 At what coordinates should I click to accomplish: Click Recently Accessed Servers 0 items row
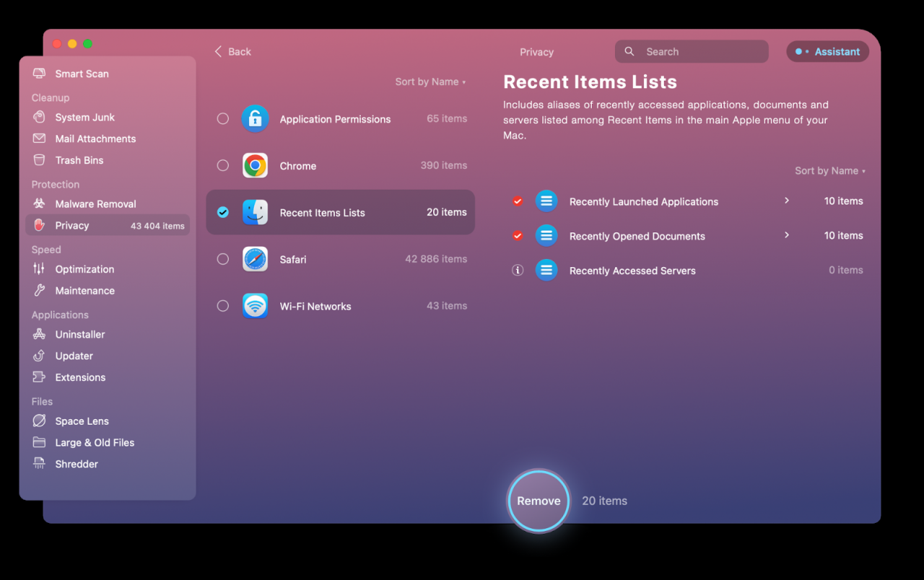coord(687,271)
